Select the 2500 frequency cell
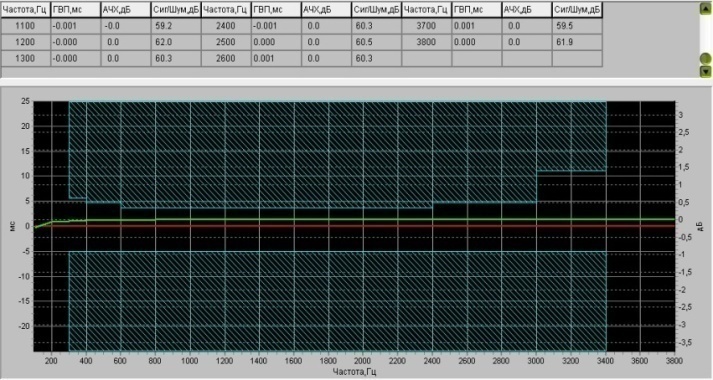 (226, 42)
